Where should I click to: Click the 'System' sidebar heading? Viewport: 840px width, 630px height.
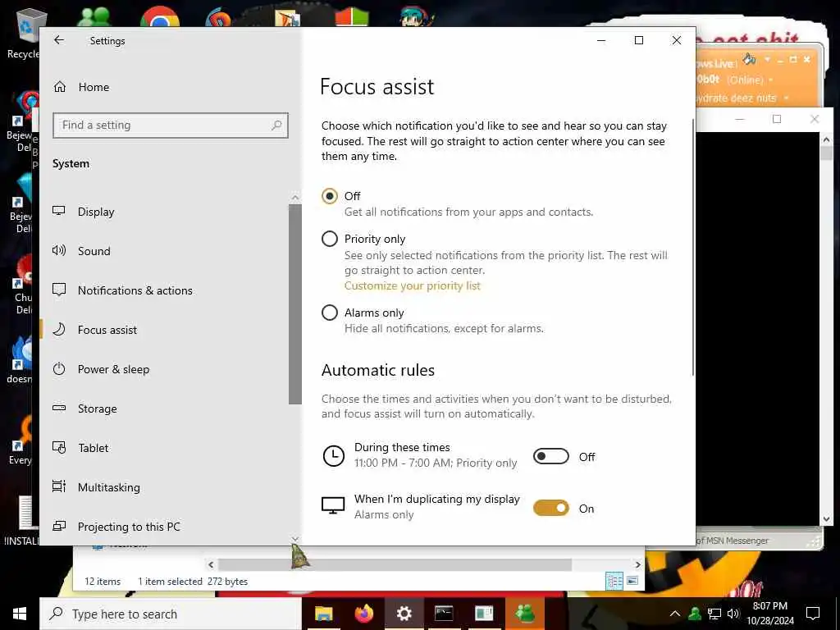(71, 163)
